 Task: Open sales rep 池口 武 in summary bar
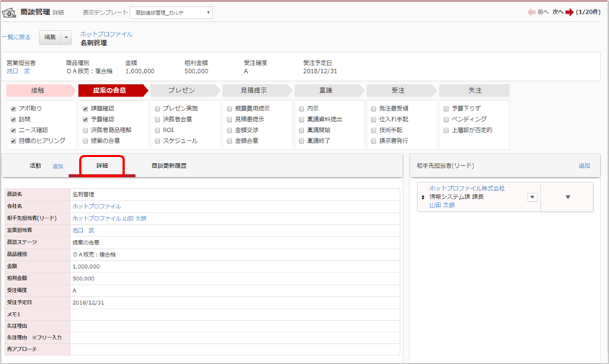pyautogui.click(x=18, y=71)
